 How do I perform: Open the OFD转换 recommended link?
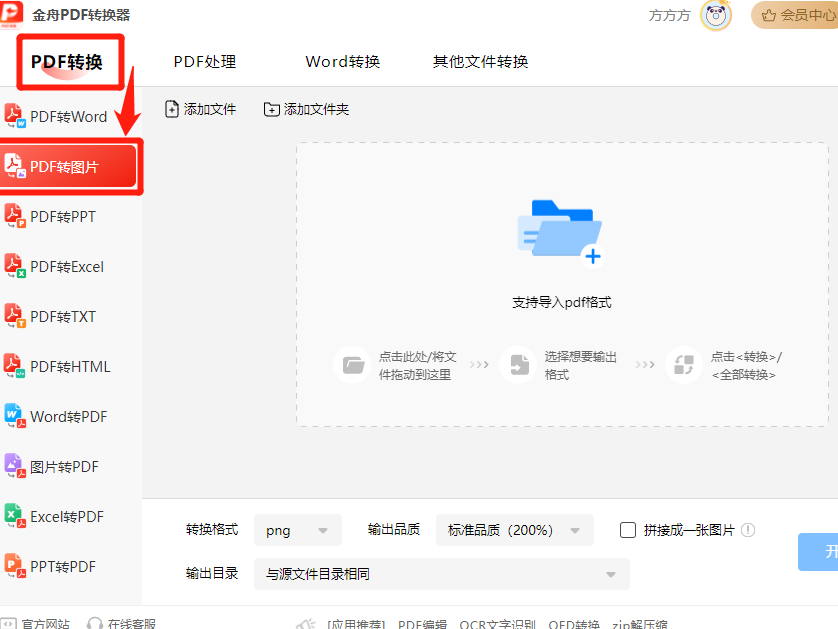[x=574, y=624]
